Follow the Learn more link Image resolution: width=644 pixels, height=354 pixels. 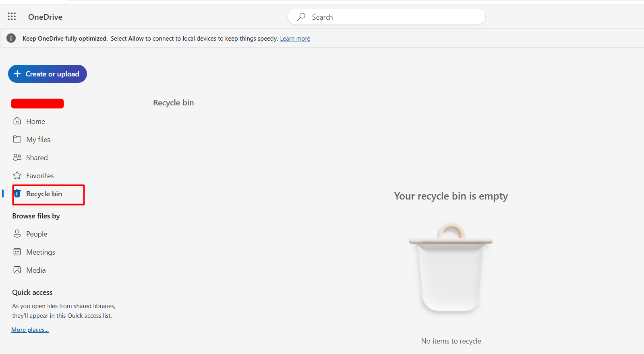(295, 39)
